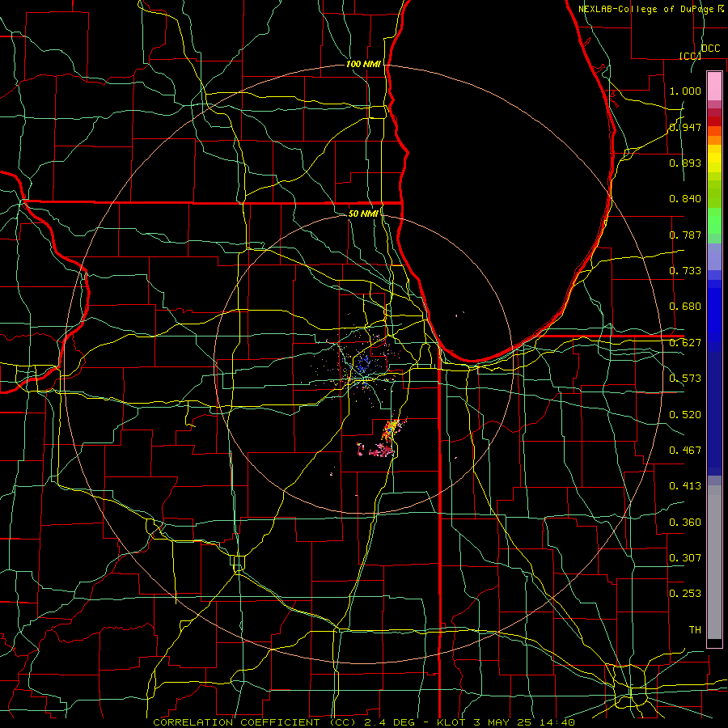The height and width of the screenshot is (728, 728).
Task: Pick the light pink color bar segment
Action: (714, 87)
